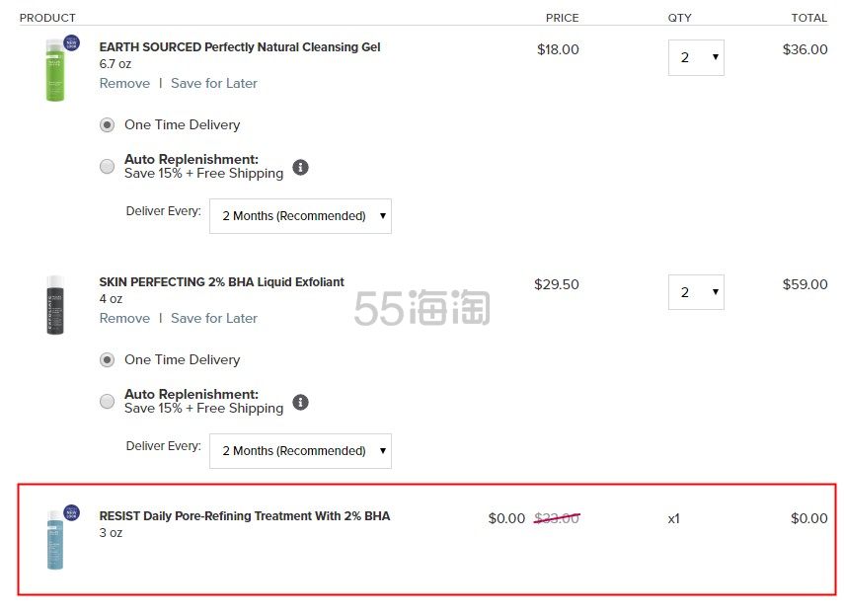This screenshot has height=616, width=844.
Task: Open the SKIN PERFECTING 2% BHA Liquid Exfoliant title
Action: (222, 282)
